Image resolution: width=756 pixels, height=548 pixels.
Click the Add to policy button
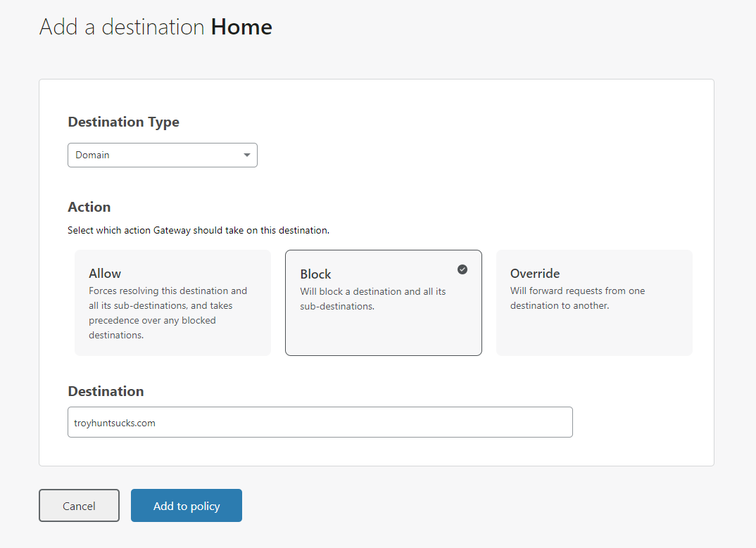coord(187,506)
